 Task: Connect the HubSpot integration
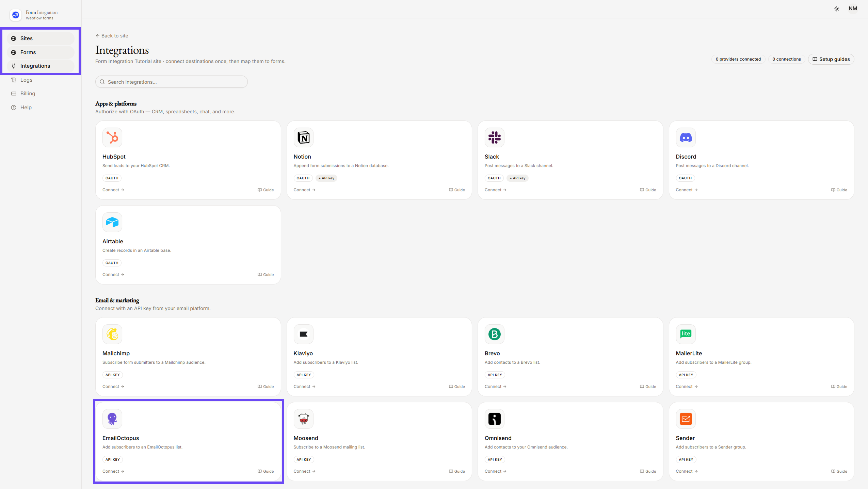tap(113, 190)
